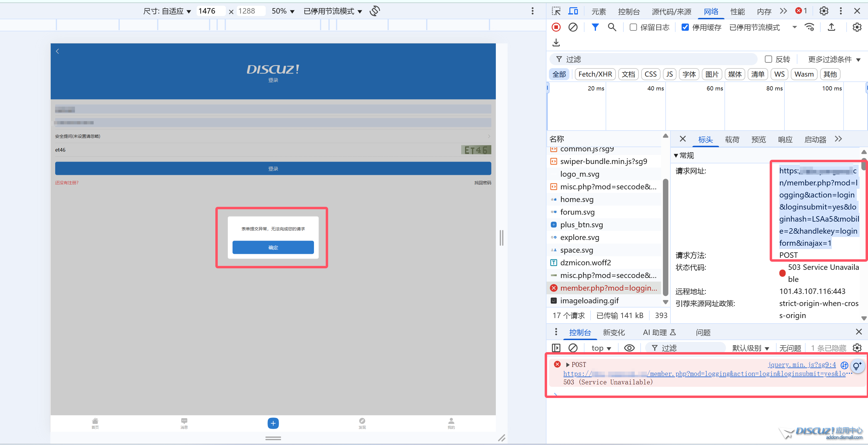
Task: Select the Fetch/XHR filter chip
Action: pyautogui.click(x=595, y=74)
